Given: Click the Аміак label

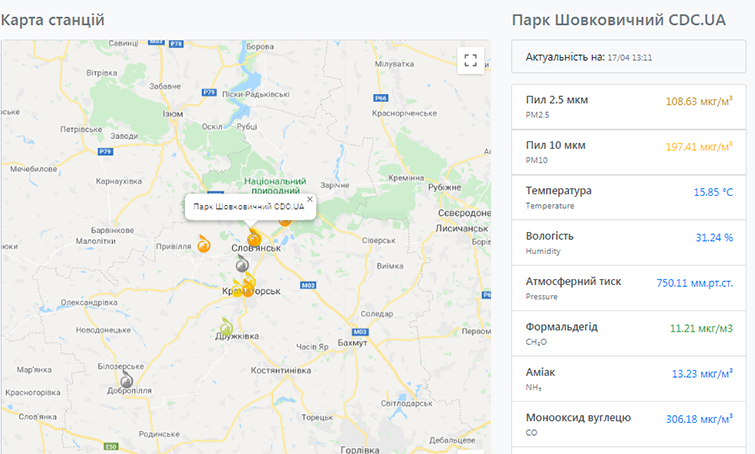Looking at the screenshot, I should (x=540, y=372).
